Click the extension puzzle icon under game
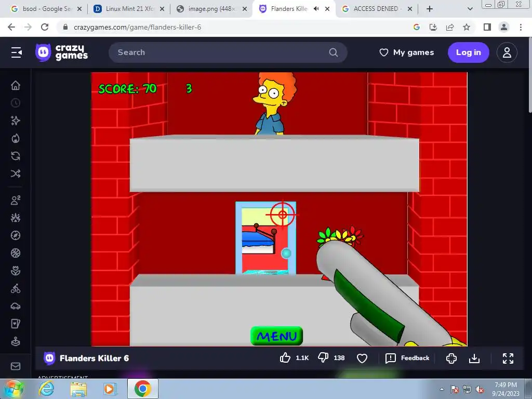 click(x=451, y=358)
